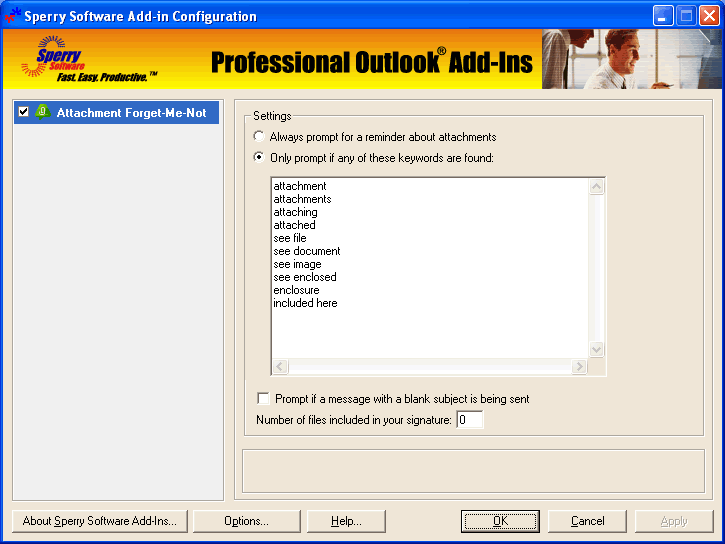The height and width of the screenshot is (544, 725).
Task: Click the keyword 'see file'
Action: click(290, 238)
